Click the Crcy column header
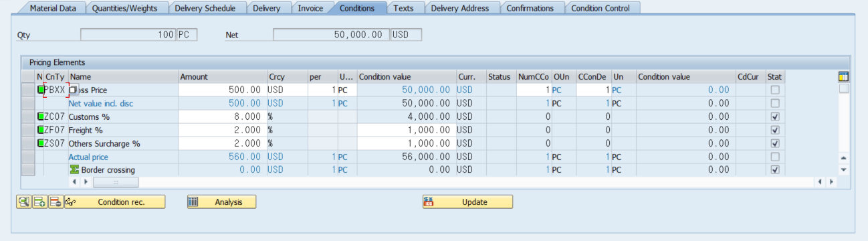868x241 pixels. click(287, 77)
